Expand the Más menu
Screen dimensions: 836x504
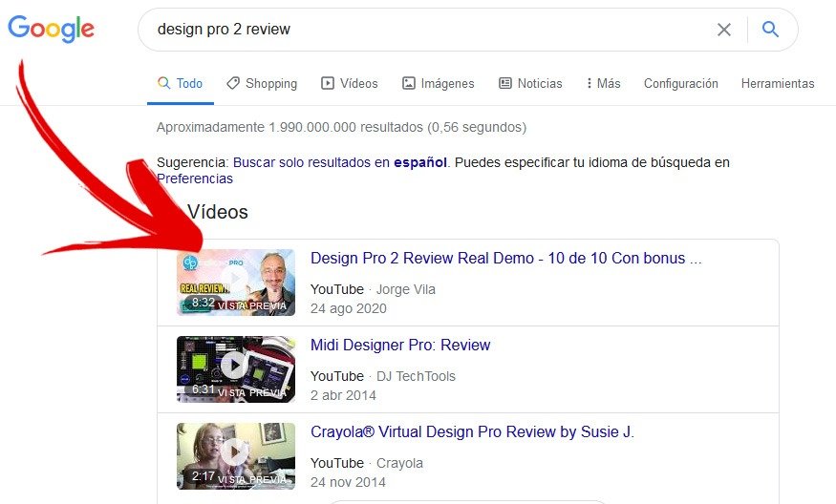604,84
